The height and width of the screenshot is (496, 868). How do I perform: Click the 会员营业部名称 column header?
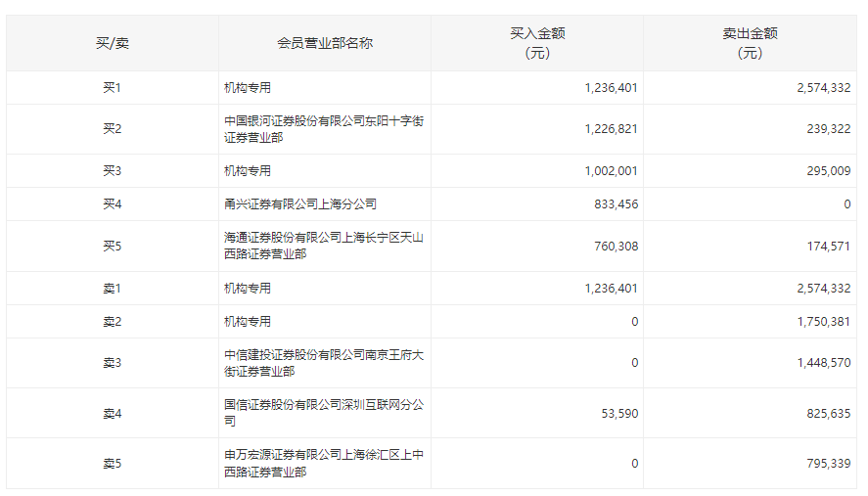[324, 43]
